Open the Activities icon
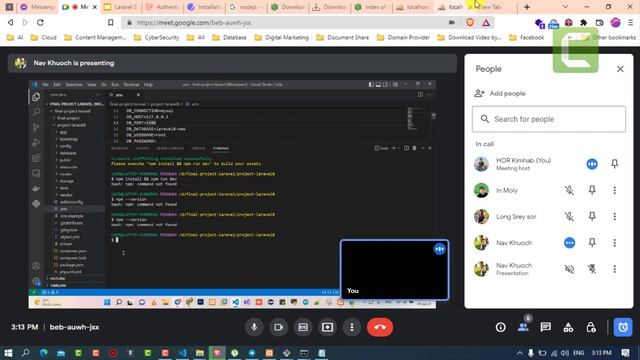640x360 pixels. click(568, 327)
